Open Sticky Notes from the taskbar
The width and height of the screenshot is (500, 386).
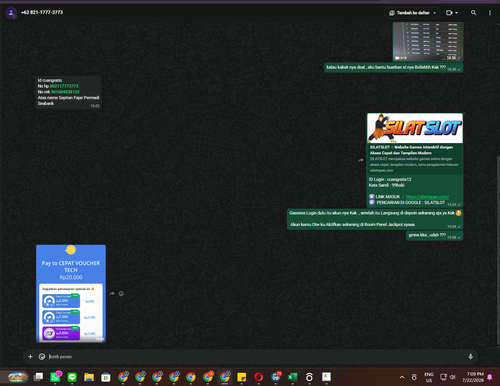pyautogui.click(x=242, y=377)
